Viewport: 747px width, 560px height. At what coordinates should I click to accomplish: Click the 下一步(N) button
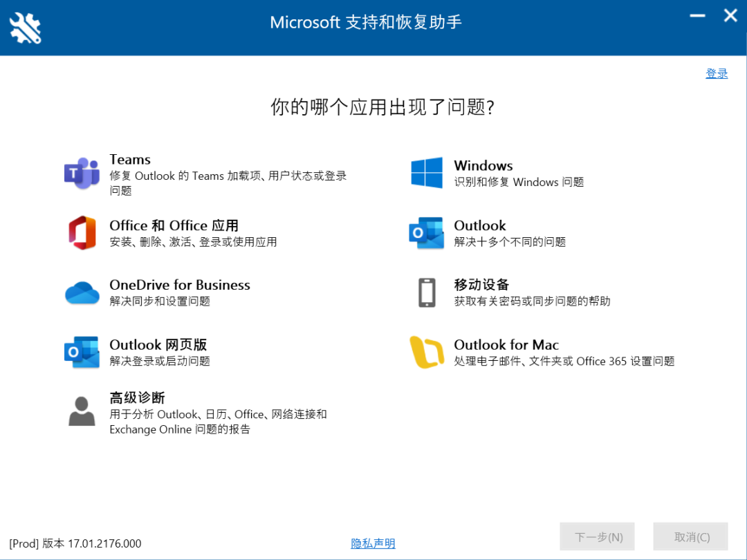point(598,536)
